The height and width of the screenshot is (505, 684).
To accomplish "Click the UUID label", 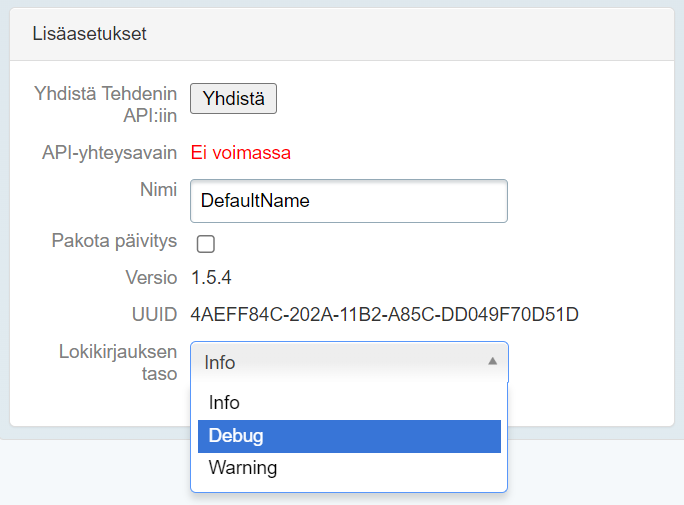I will point(156,315).
